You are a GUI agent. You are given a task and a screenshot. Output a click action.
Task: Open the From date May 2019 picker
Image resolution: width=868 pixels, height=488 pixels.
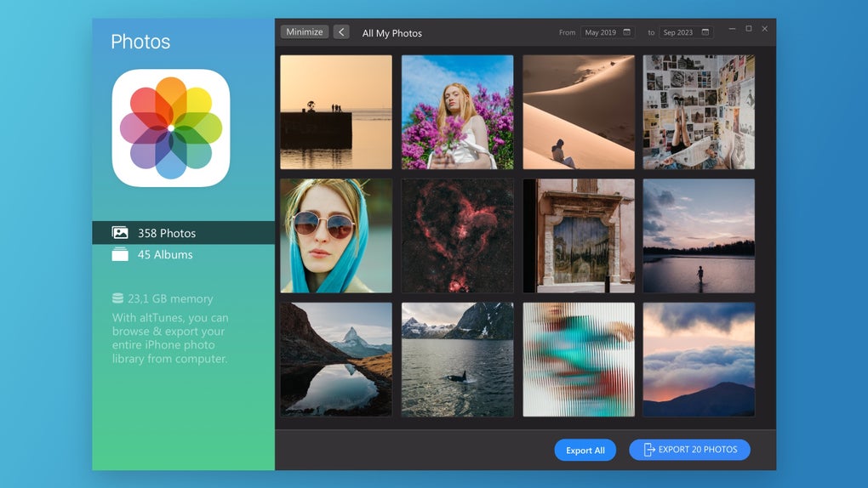tap(608, 32)
